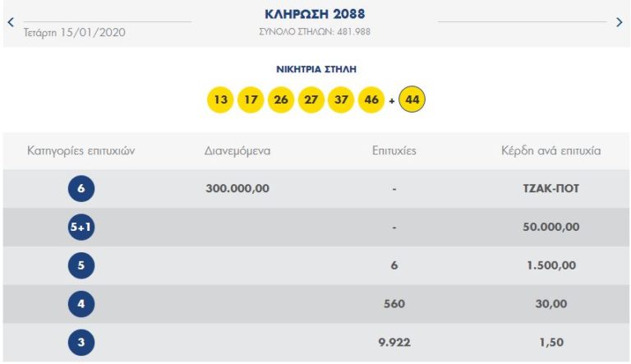Screen dimensions: 631x364
Task: Click the Κατηγορίες επιτυχιών column header
Action: pos(81,151)
